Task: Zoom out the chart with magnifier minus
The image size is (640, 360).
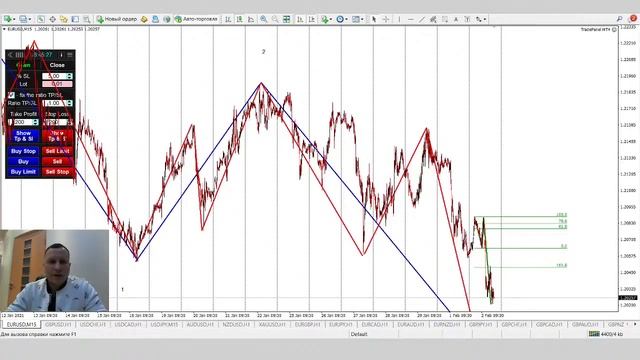Action: [275, 19]
